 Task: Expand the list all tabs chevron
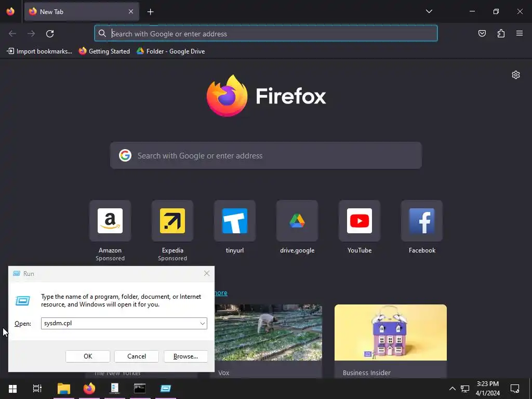(x=429, y=11)
